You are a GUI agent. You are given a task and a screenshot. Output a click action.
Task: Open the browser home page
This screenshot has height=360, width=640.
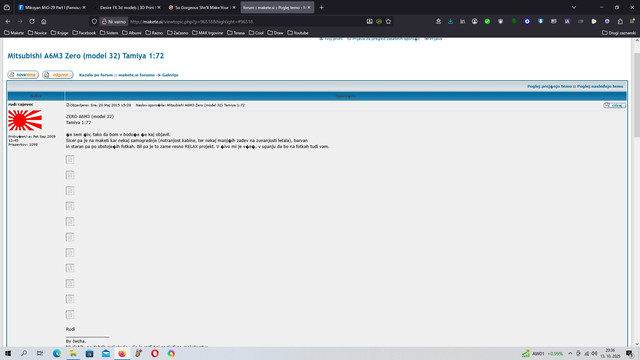44,21
